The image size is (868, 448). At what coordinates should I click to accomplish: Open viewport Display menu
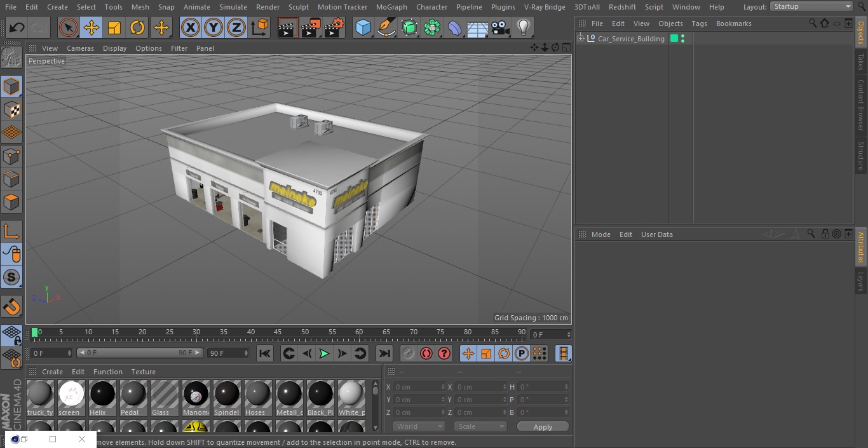click(114, 48)
